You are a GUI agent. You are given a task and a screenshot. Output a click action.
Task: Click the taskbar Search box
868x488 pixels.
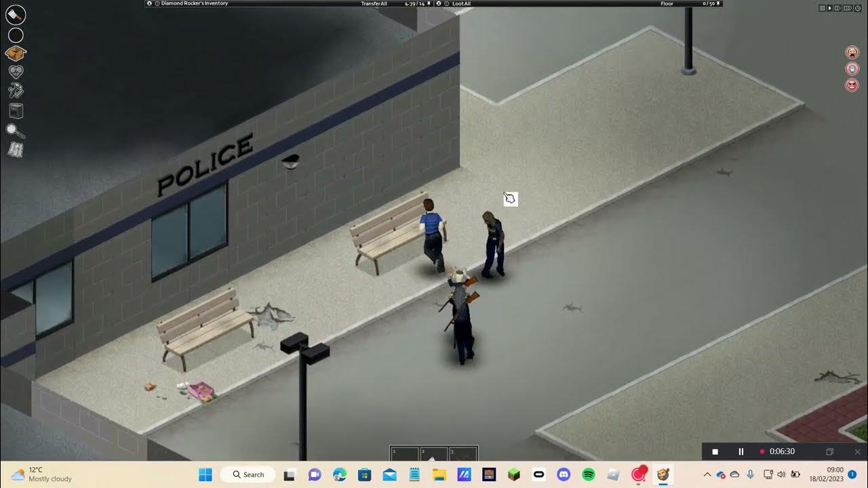click(248, 474)
